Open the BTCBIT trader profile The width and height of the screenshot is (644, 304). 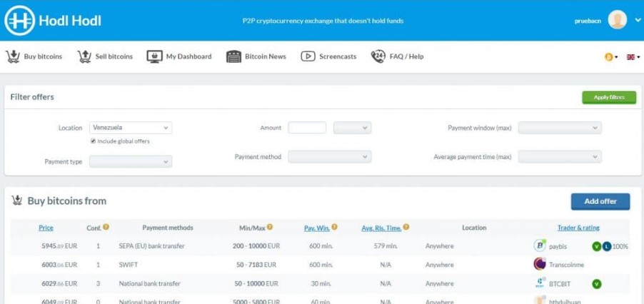pyautogui.click(x=560, y=284)
